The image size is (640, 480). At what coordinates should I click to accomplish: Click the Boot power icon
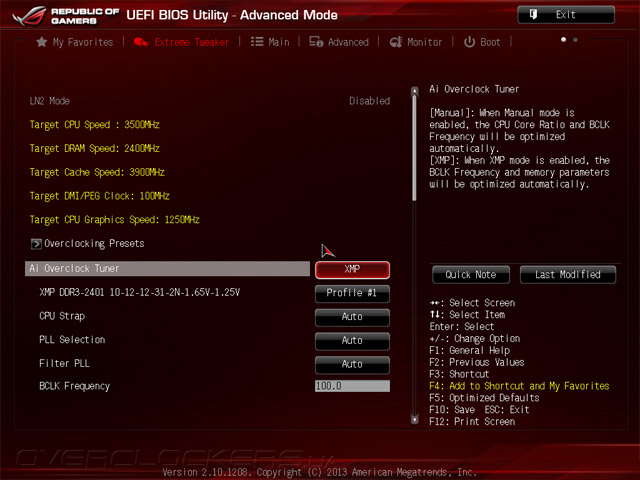(469, 42)
